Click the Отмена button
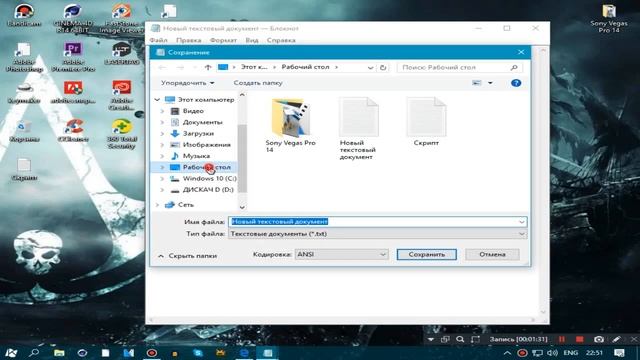Image resolution: width=640 pixels, height=360 pixels. pos(492,254)
